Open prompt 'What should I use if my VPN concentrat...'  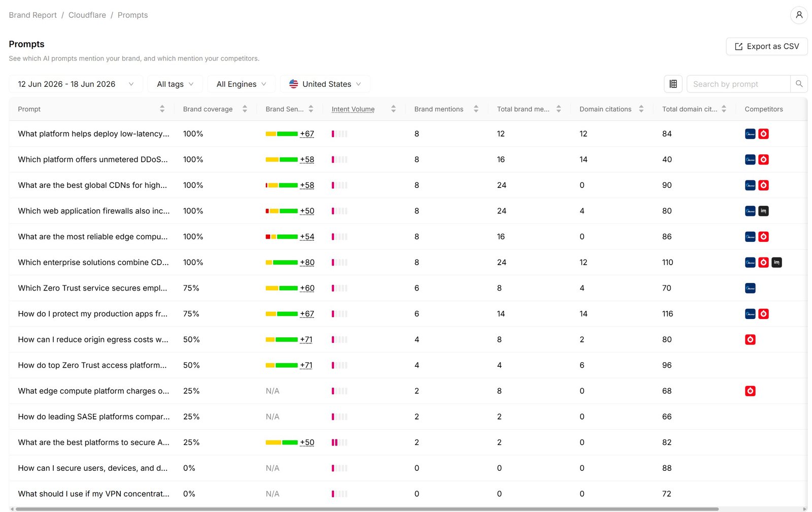click(94, 494)
